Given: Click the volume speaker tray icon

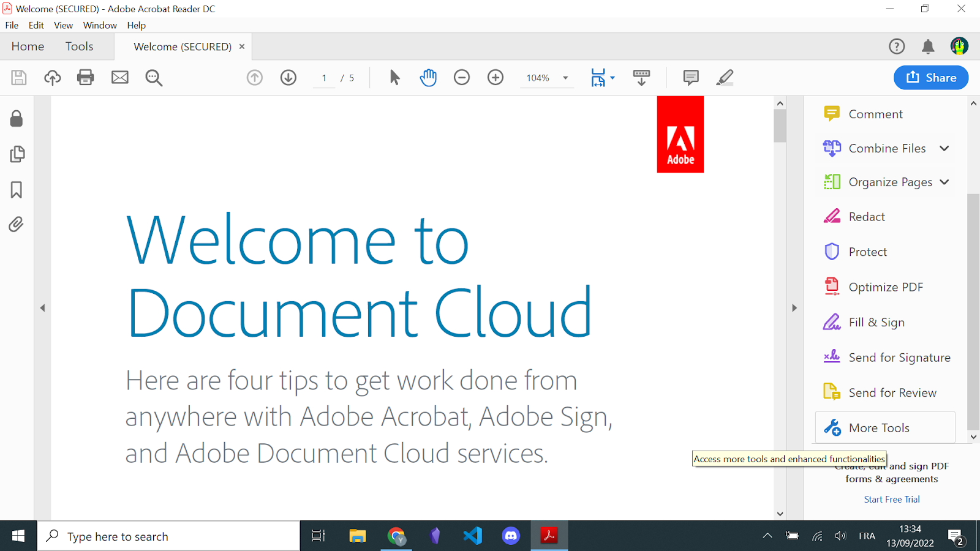Looking at the screenshot, I should (x=840, y=536).
